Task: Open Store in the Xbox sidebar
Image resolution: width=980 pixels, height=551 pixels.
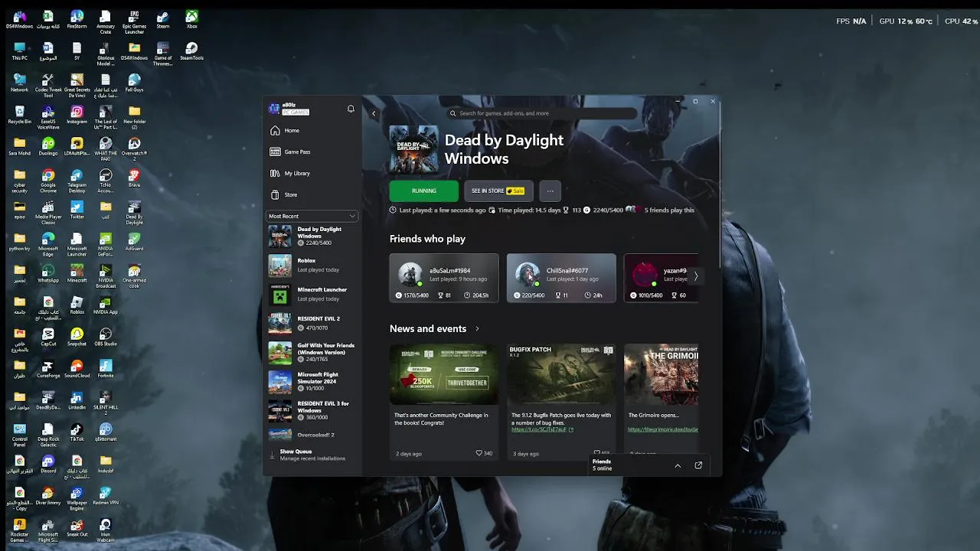Action: [x=312, y=194]
